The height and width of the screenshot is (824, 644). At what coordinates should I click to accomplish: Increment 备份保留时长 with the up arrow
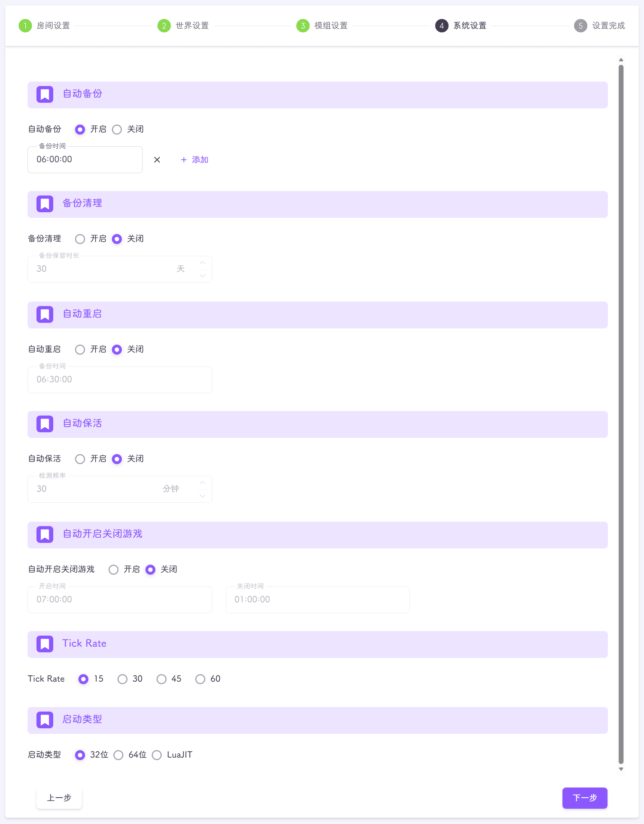[202, 262]
